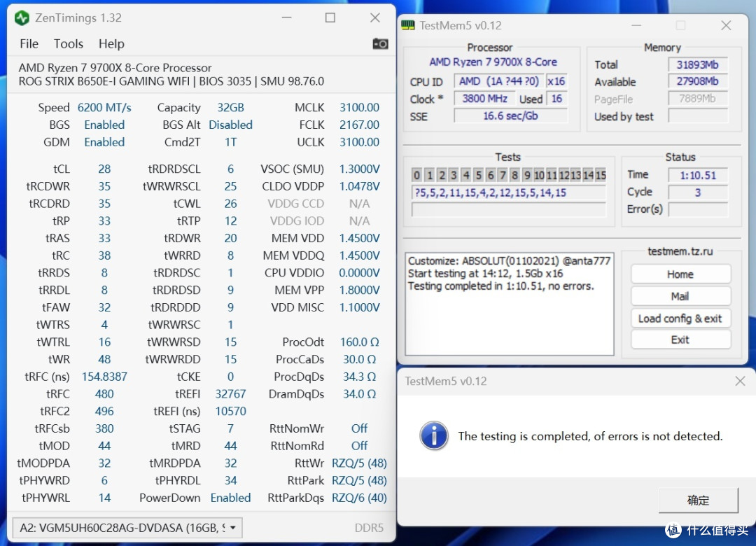This screenshot has height=546, width=756.
Task: Click the VSOC (SMU) value 1.3000V
Action: click(x=359, y=169)
